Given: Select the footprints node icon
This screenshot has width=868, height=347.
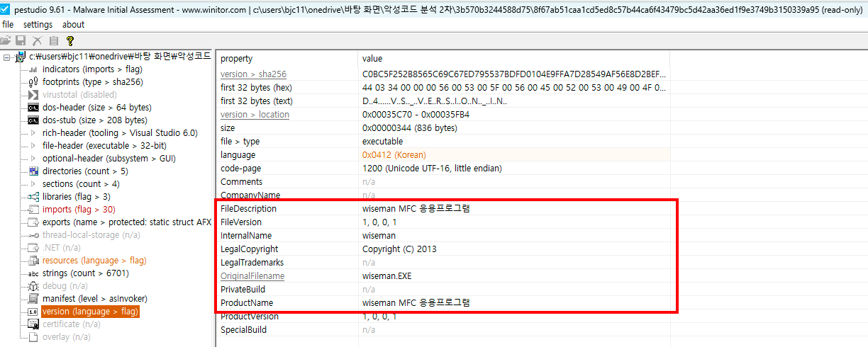Looking at the screenshot, I should (x=33, y=82).
